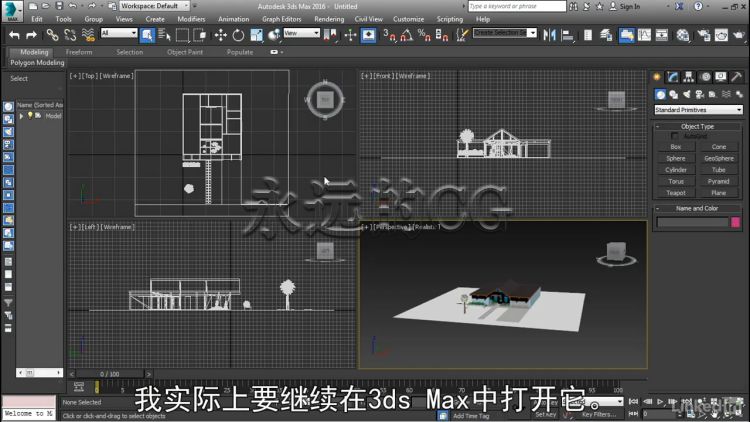Open Workspace: Default dropdown
Screen dimensions: 750x422
(x=154, y=6)
